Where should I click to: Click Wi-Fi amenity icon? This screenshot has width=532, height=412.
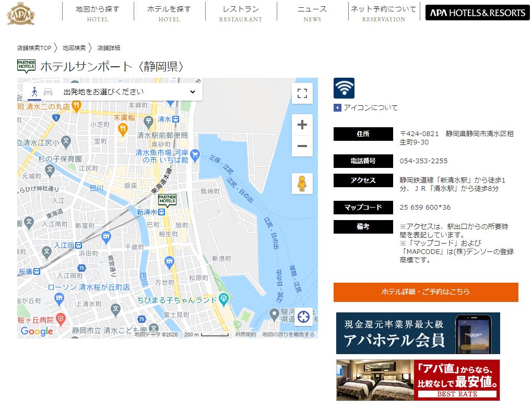[344, 88]
